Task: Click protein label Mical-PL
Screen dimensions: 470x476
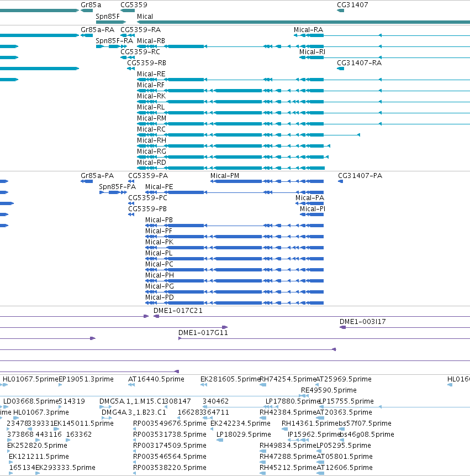Action: coord(159,253)
